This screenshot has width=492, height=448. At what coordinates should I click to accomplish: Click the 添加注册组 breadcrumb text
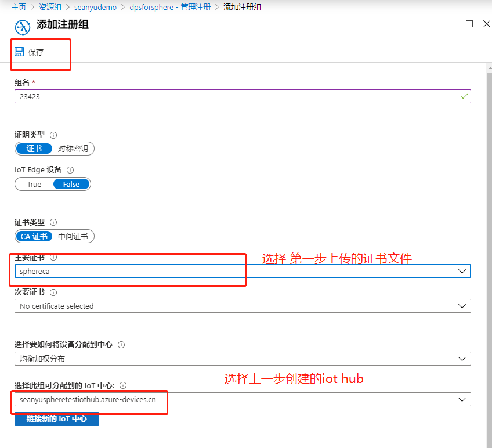(x=242, y=7)
